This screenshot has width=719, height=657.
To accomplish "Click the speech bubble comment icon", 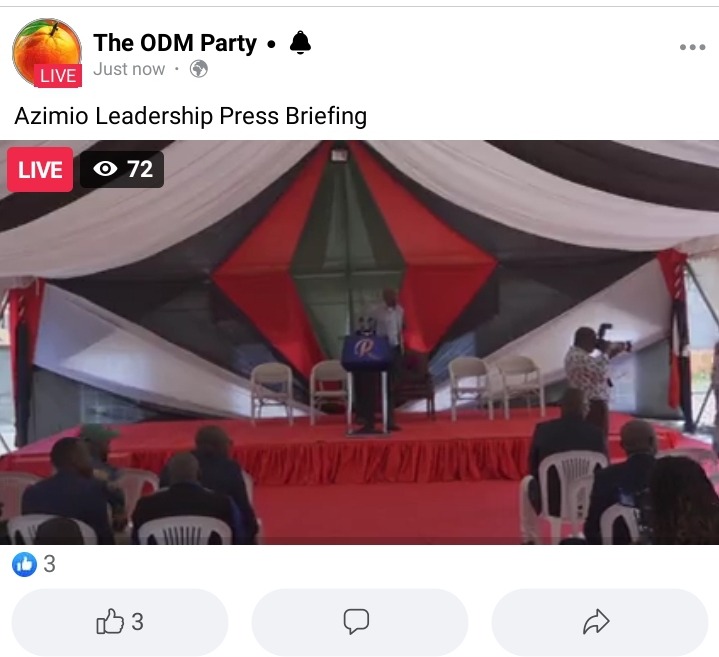I will tap(356, 622).
